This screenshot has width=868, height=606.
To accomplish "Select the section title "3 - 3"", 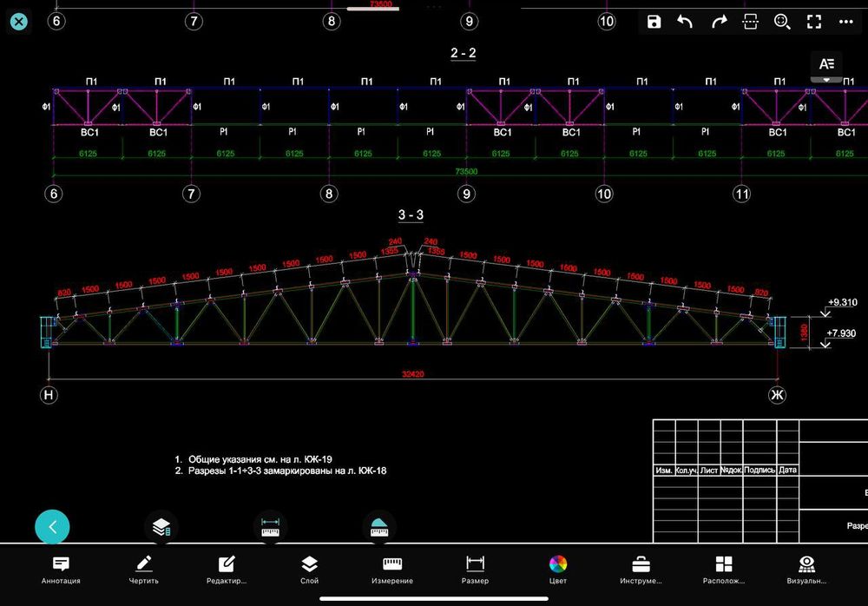I will click(x=411, y=215).
